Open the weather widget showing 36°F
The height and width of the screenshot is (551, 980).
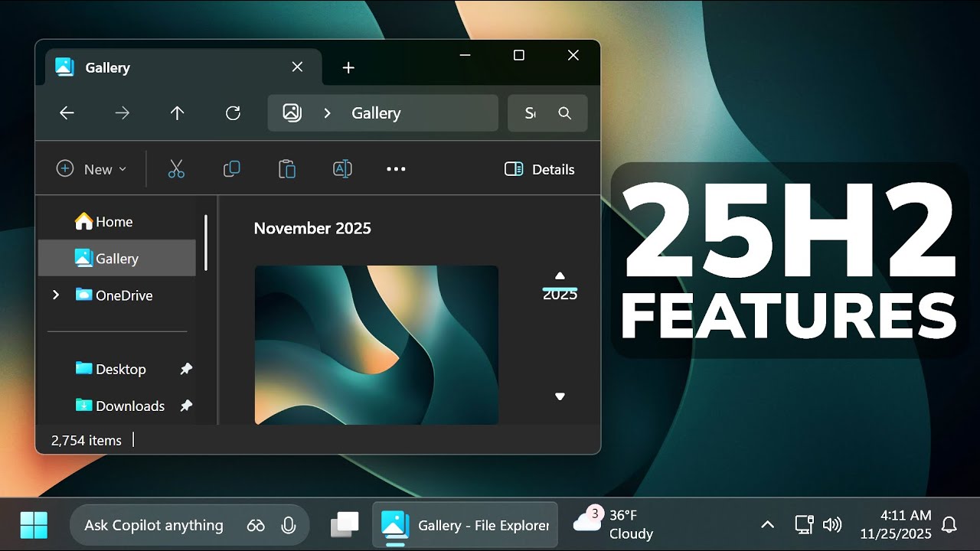point(613,524)
